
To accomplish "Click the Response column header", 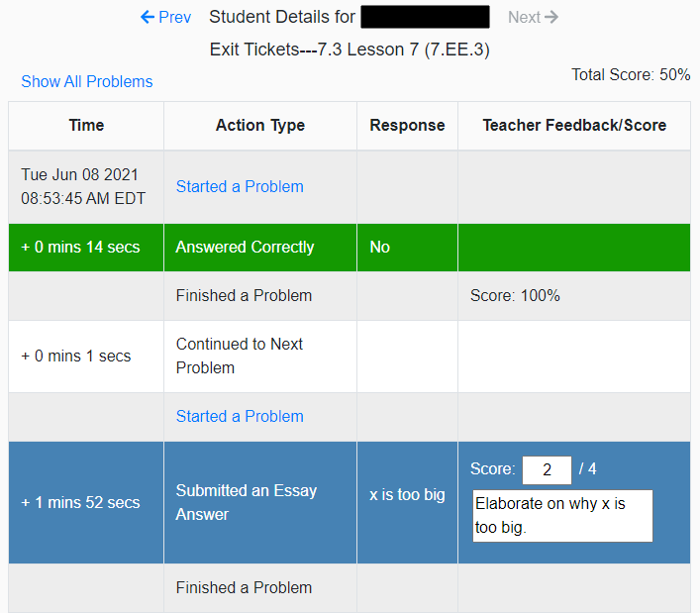I will click(407, 125).
